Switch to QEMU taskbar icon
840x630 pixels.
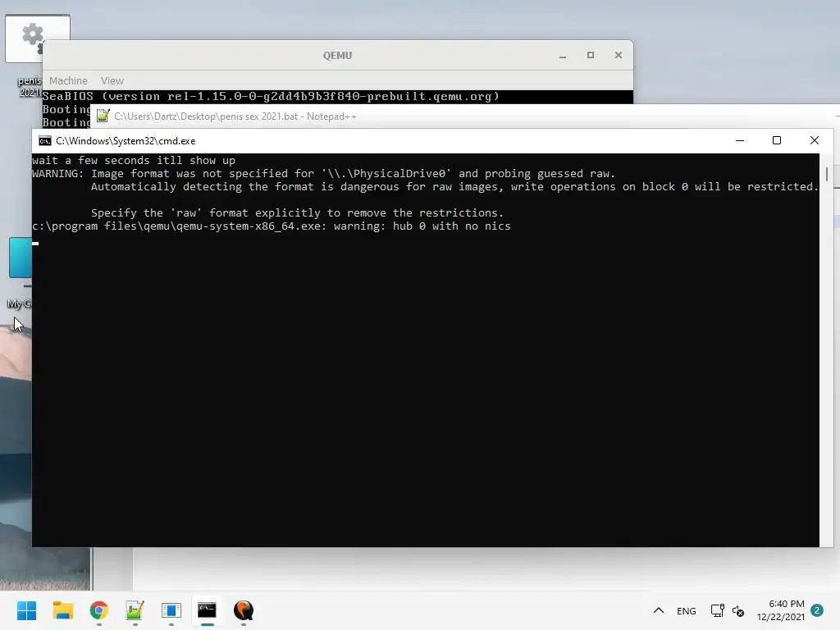(243, 610)
